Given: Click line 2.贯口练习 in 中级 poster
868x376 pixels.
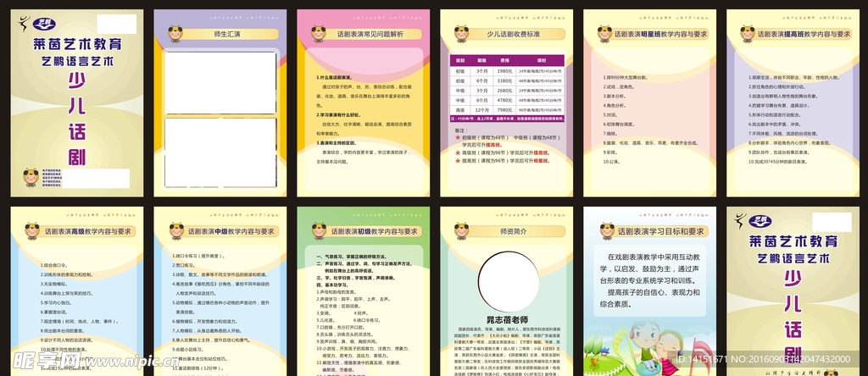Looking at the screenshot, I should [185, 265].
